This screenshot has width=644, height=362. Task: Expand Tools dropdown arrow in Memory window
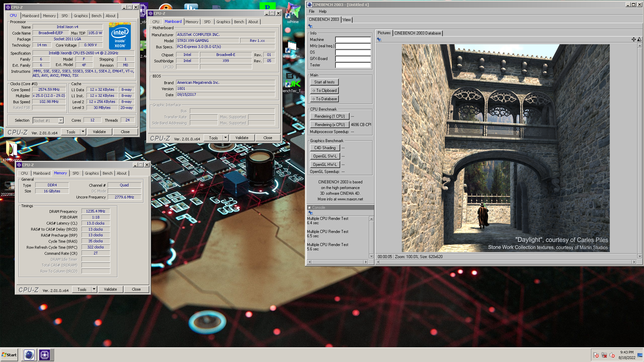(x=94, y=289)
